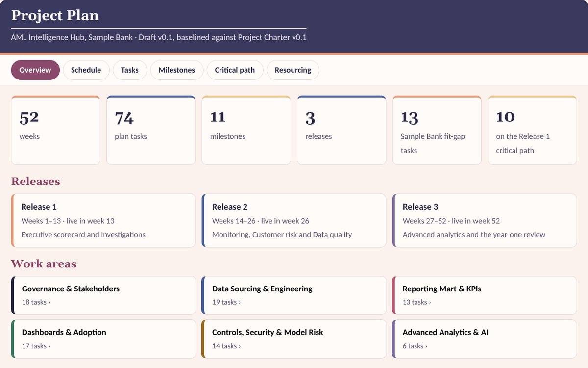This screenshot has height=368, width=588.
Task: Open the Release 3 card
Action: pyautogui.click(x=485, y=220)
